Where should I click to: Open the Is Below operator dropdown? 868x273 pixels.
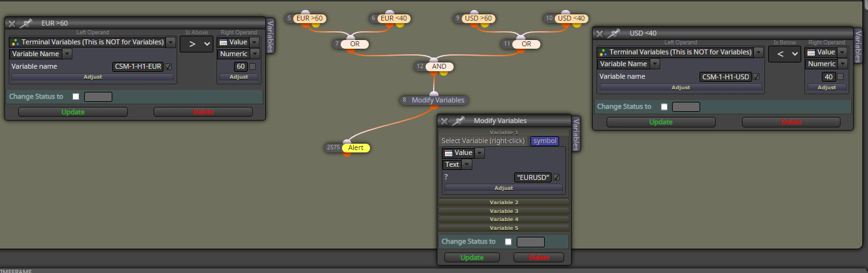(784, 54)
